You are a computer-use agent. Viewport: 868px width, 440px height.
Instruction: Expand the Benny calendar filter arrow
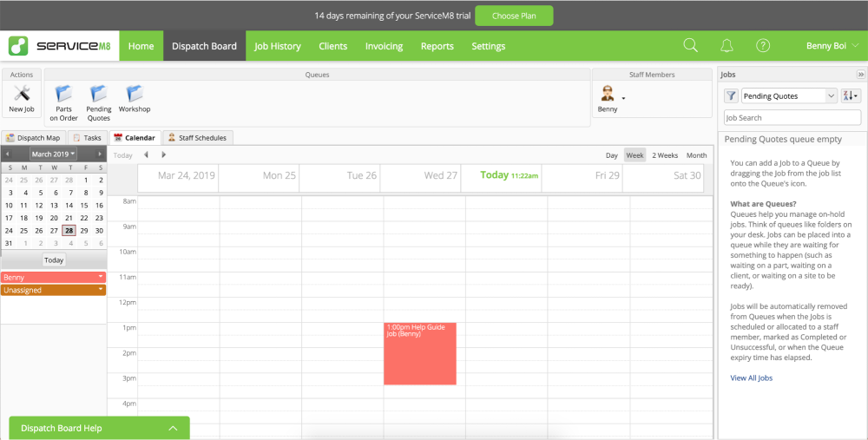tap(101, 277)
